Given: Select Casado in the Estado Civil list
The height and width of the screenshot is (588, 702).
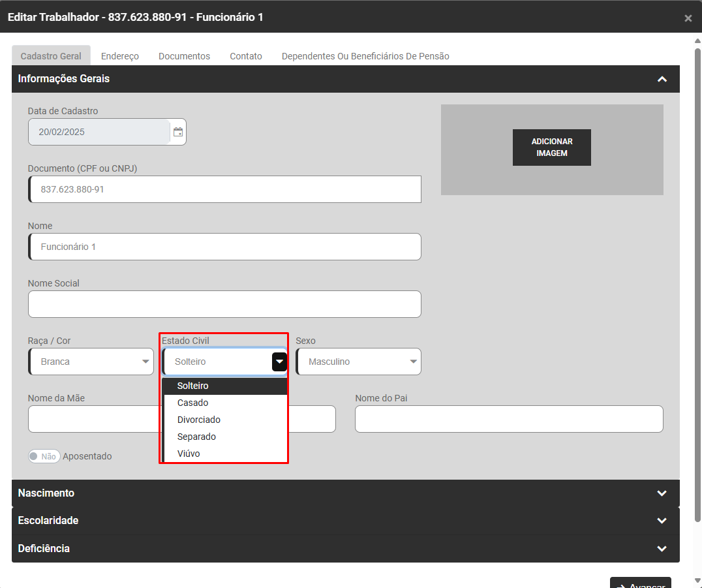Looking at the screenshot, I should coord(192,403).
